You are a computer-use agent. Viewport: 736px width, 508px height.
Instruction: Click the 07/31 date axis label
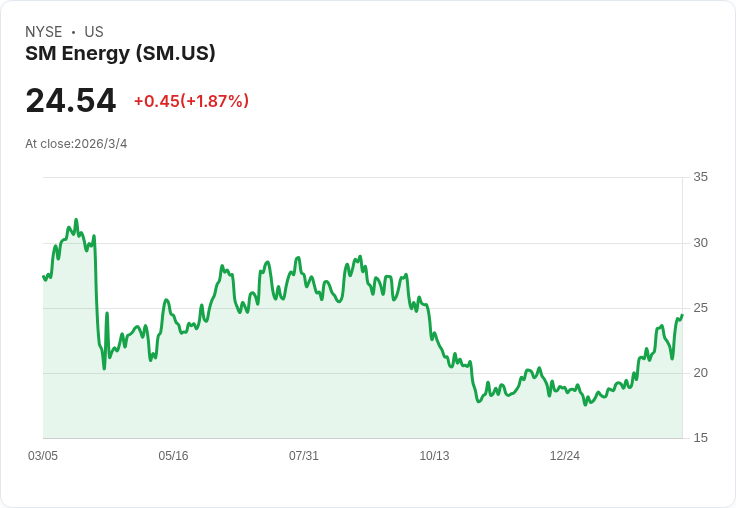(x=304, y=456)
